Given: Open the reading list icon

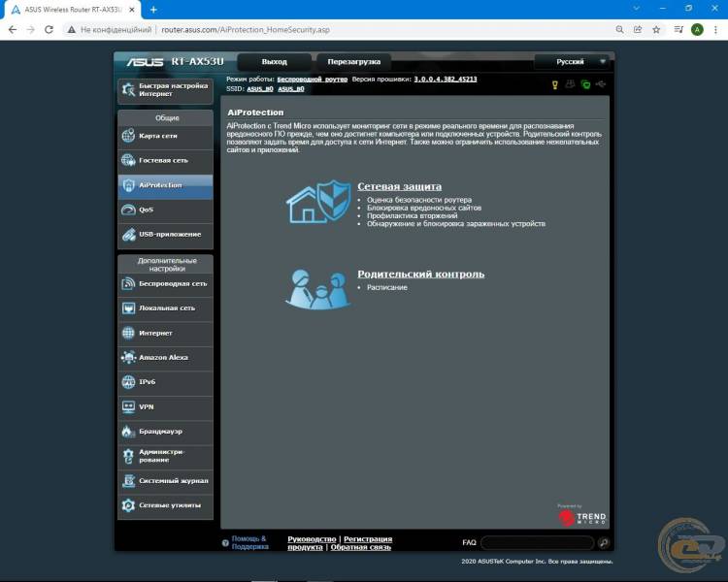Looking at the screenshot, I should (678, 30).
